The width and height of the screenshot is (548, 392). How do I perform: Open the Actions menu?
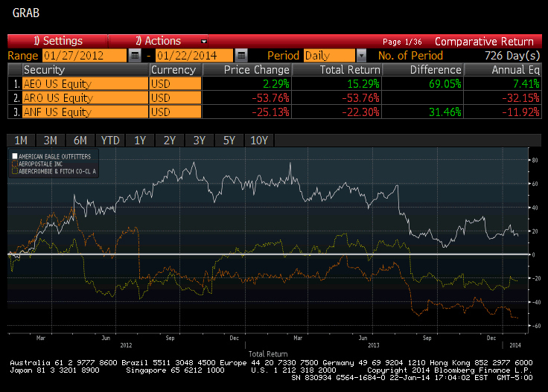point(159,41)
